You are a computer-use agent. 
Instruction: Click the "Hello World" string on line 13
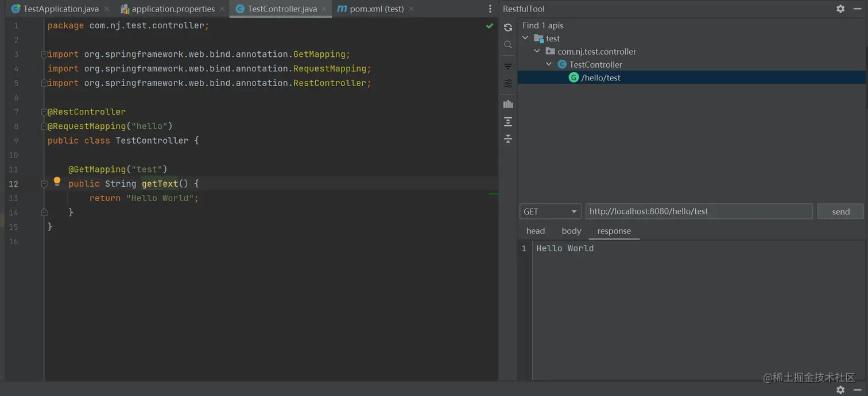(160, 198)
